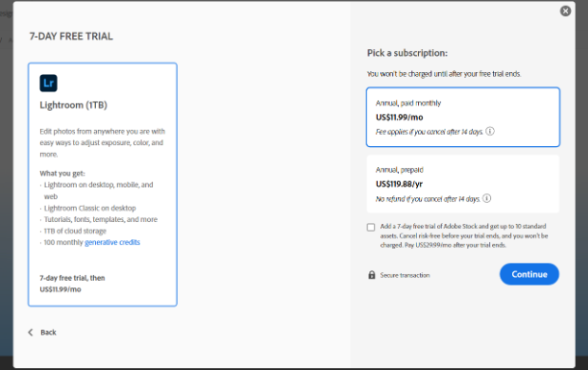Click 'Lightroom (1TB)' product title
This screenshot has height=370, width=588.
(x=73, y=105)
